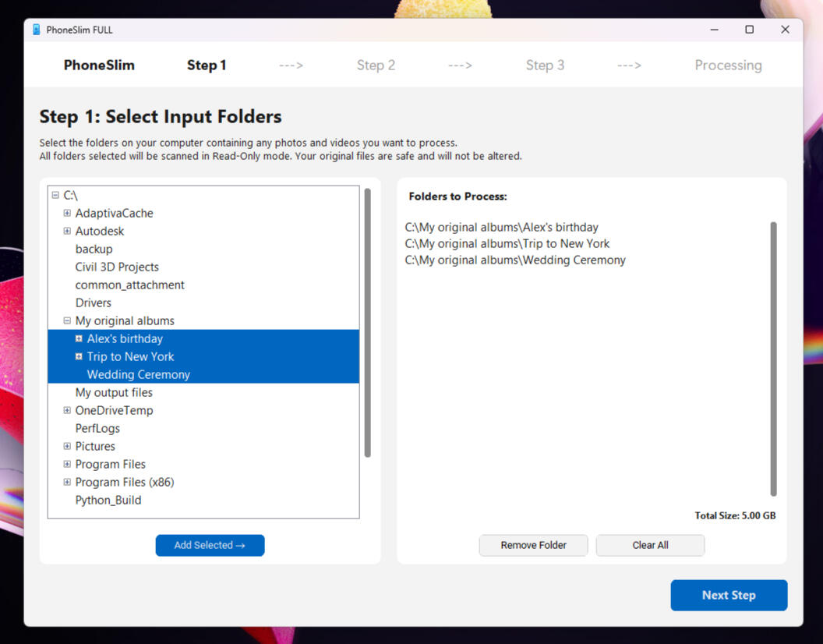This screenshot has width=823, height=644.
Task: Click the Total Size: 5.00 GB label
Action: pos(735,515)
